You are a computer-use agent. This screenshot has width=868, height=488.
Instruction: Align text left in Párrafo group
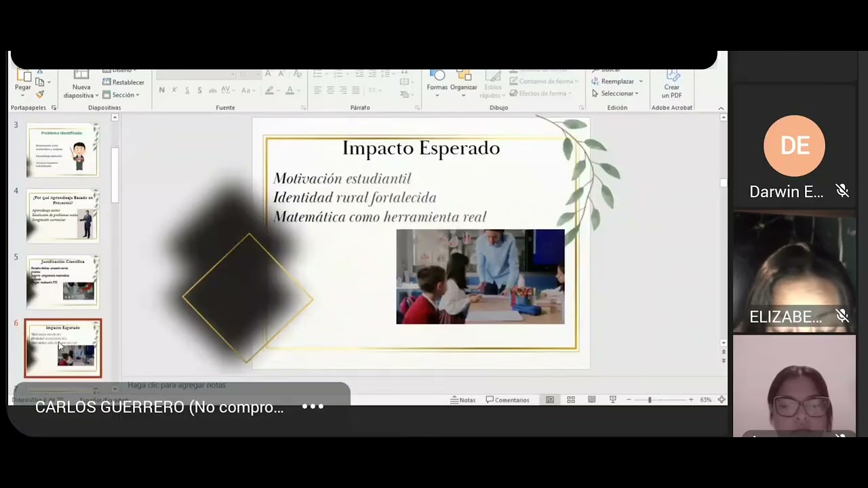tap(317, 90)
